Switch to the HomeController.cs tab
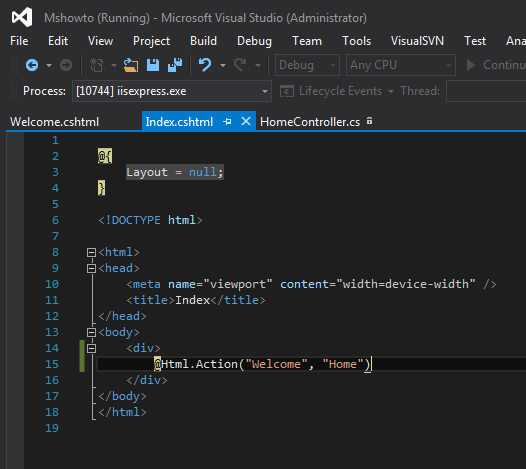This screenshot has width=526, height=469. [310, 122]
